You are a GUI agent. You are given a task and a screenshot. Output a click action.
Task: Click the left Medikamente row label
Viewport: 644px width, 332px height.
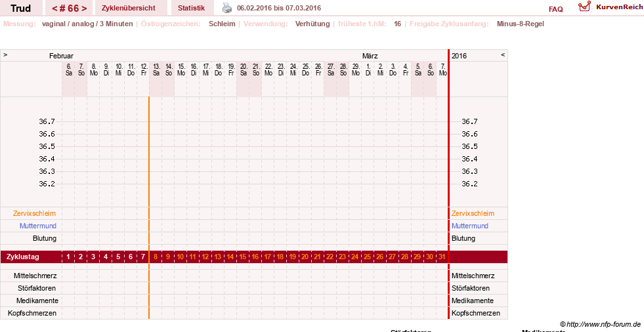37,301
